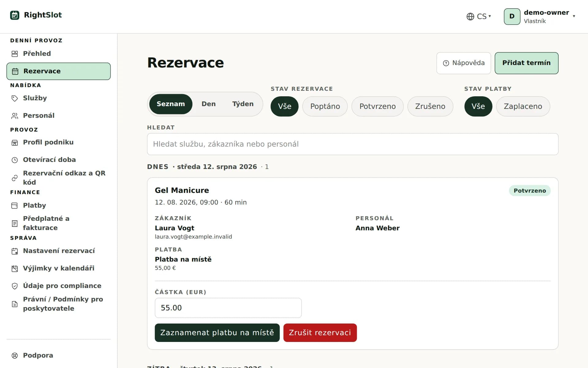The height and width of the screenshot is (368, 588).
Task: Open Výjimky v kalendáři
Action: [58, 268]
